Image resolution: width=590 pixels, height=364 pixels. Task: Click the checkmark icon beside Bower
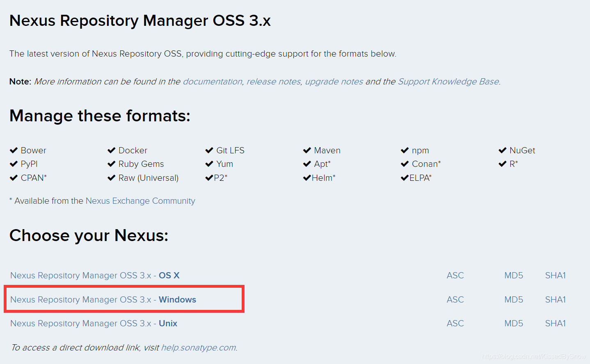coord(14,150)
